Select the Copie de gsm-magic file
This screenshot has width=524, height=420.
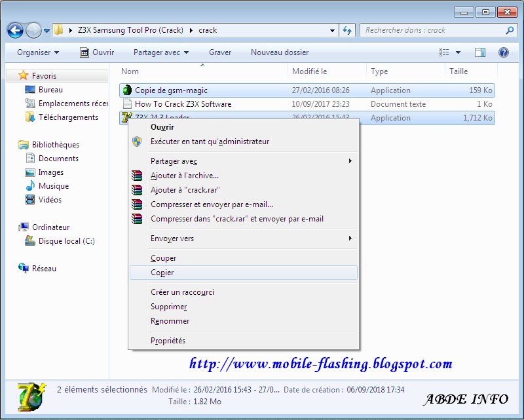(x=307, y=90)
